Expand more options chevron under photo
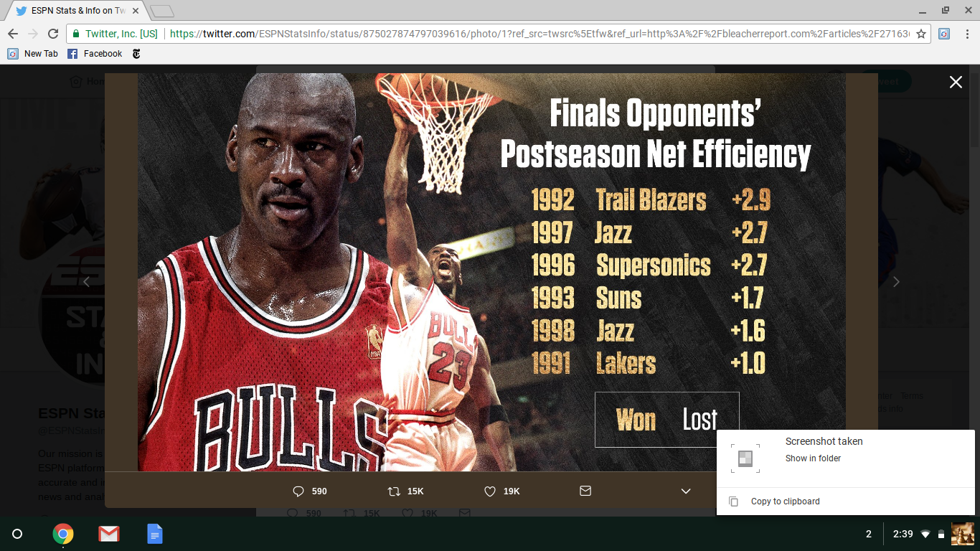 (686, 491)
